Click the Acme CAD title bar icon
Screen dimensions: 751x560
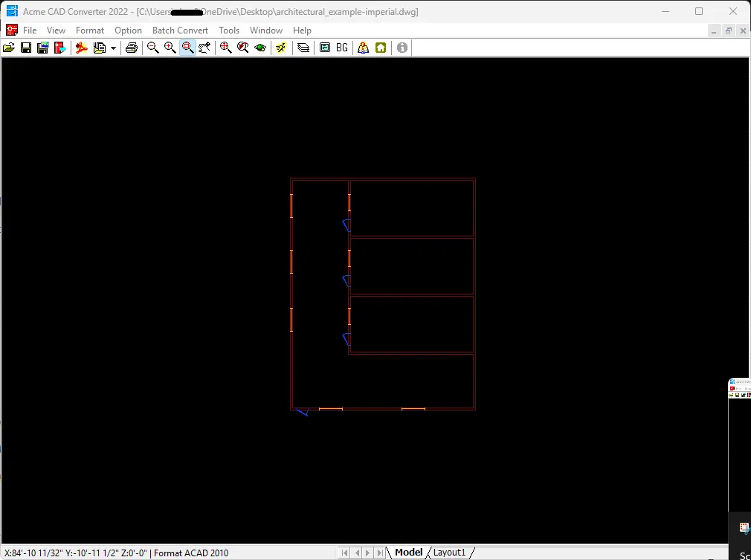(x=12, y=11)
